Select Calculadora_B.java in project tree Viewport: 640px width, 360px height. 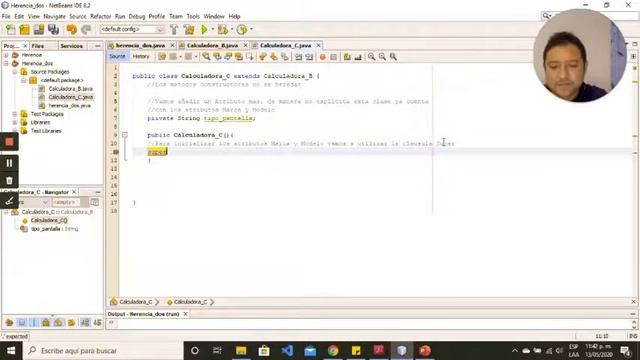(70, 89)
